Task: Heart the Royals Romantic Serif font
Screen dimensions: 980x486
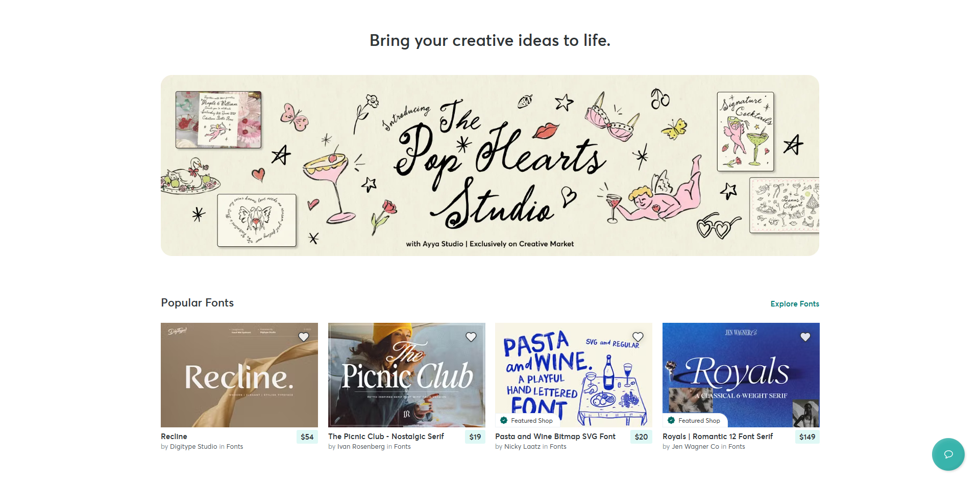Action: [805, 337]
